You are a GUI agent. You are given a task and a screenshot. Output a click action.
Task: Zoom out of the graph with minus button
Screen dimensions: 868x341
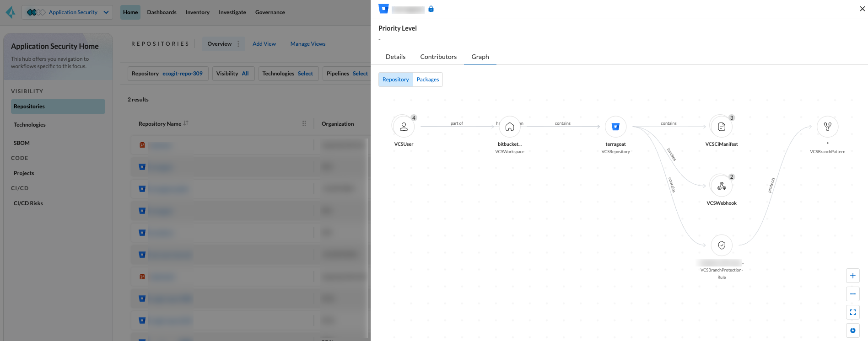click(853, 294)
